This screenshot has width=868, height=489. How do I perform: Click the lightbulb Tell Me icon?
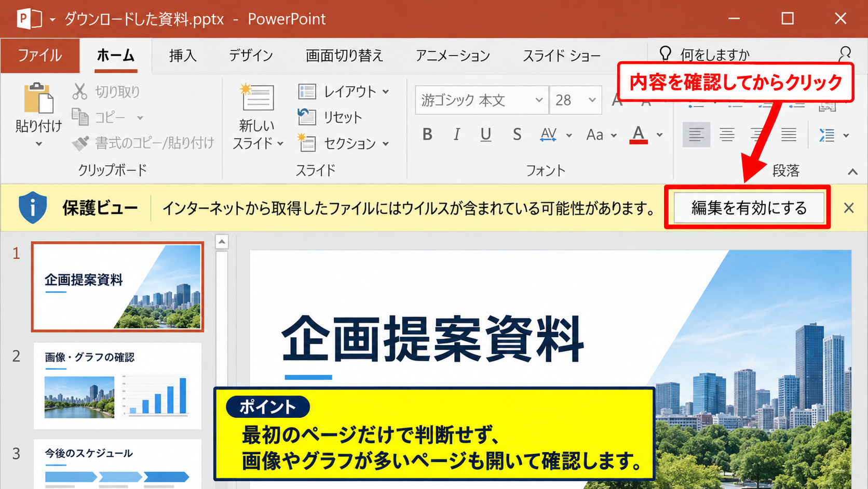click(x=665, y=54)
